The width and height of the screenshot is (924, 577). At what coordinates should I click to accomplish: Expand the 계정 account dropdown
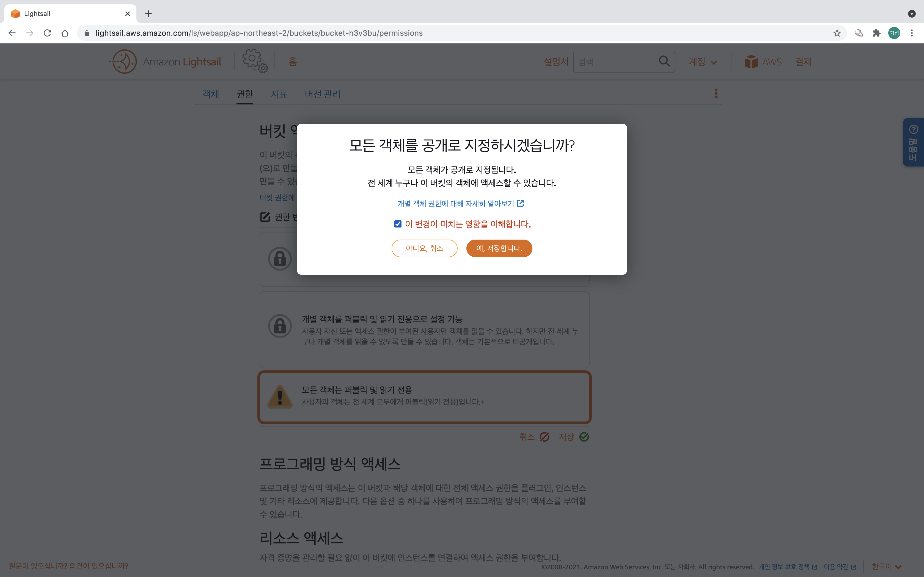click(702, 62)
